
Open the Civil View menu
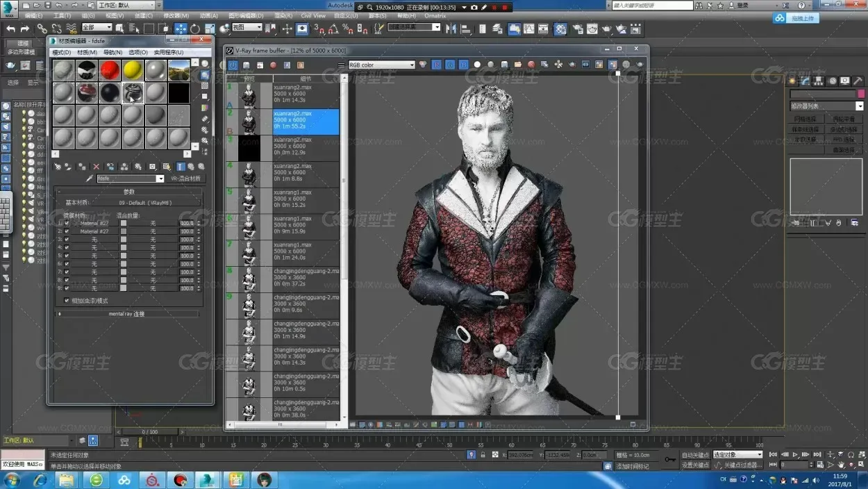point(313,15)
